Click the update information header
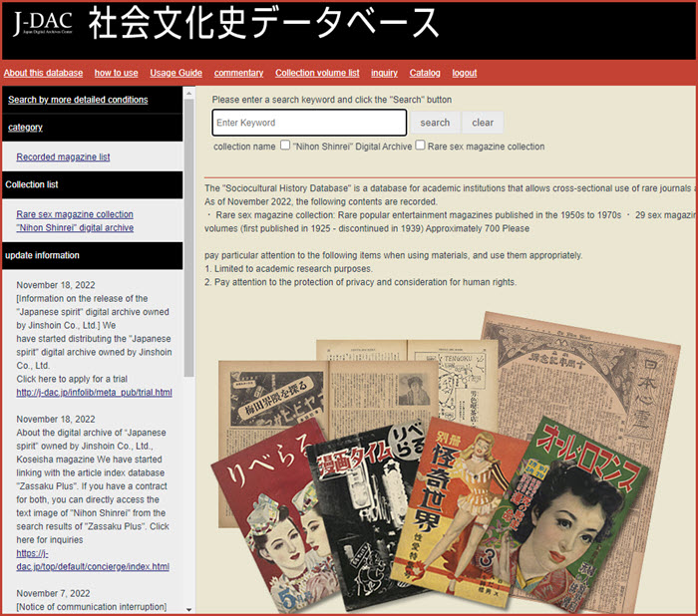Image resolution: width=698 pixels, height=616 pixels. click(x=92, y=255)
